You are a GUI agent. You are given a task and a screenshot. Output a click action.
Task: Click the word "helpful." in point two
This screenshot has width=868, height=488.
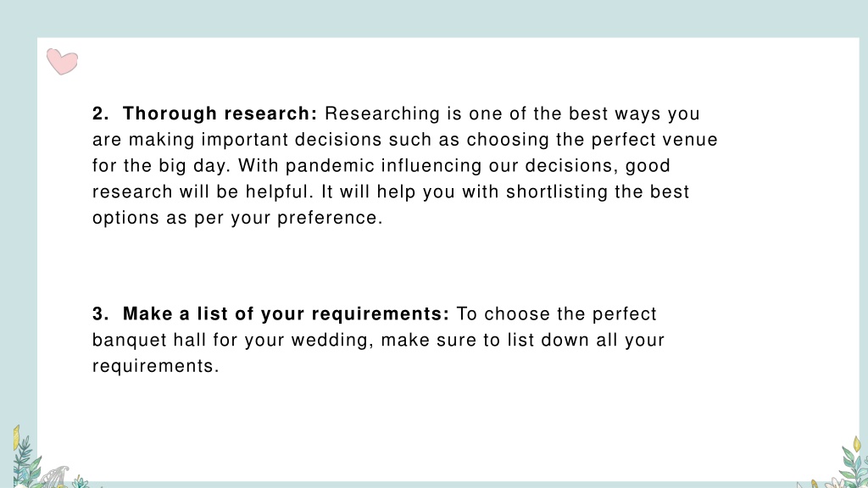click(x=280, y=191)
